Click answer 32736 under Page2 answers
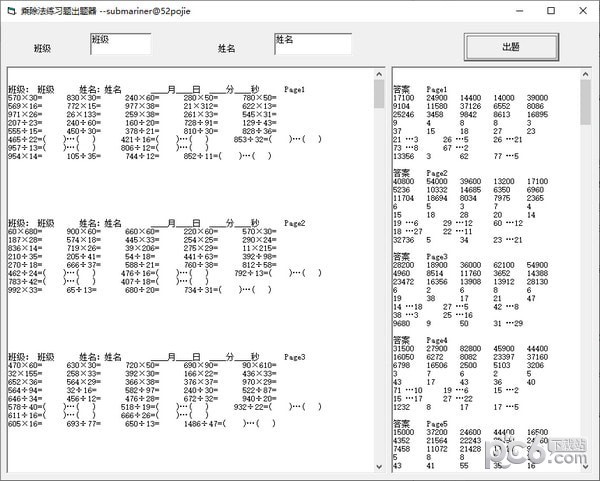Screen dimensions: 600x481 [404, 240]
